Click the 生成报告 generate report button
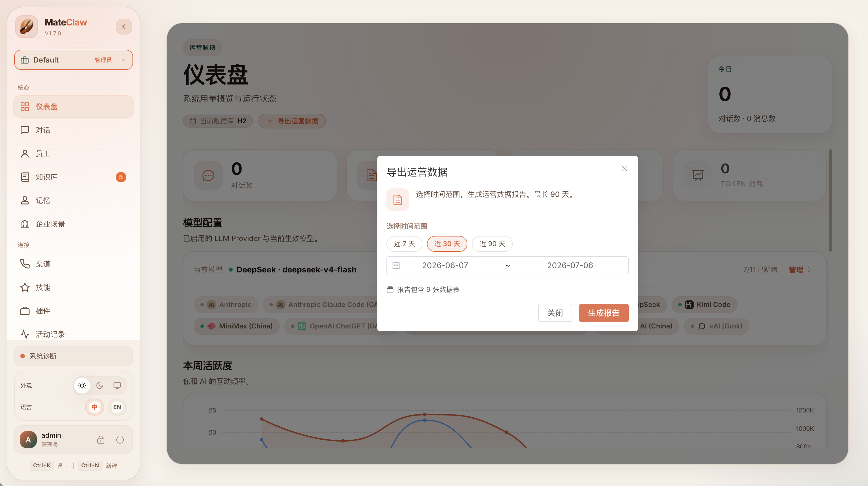Image resolution: width=868 pixels, height=486 pixels. click(x=604, y=313)
